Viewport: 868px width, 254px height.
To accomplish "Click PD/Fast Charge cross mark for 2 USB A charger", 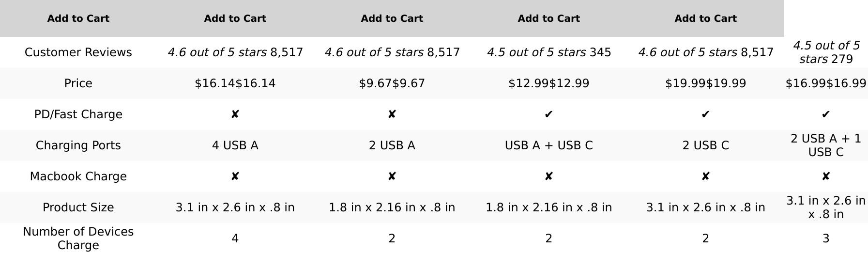I will click(392, 114).
